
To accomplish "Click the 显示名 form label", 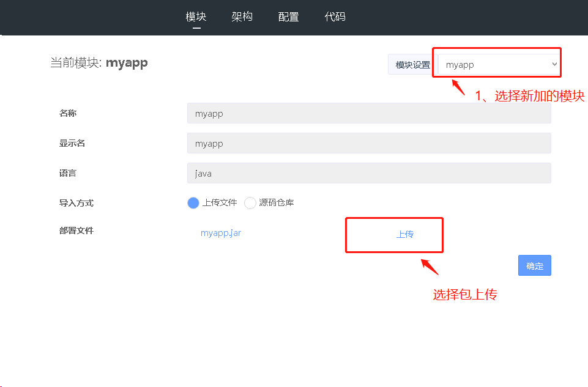I will tap(72, 143).
